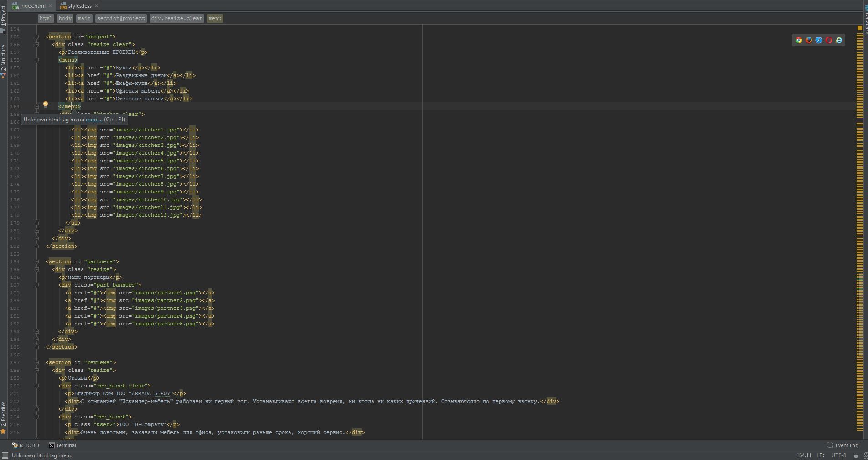The width and height of the screenshot is (868, 460).
Task: Click the yellow lightbulb intention icon
Action: click(x=46, y=105)
